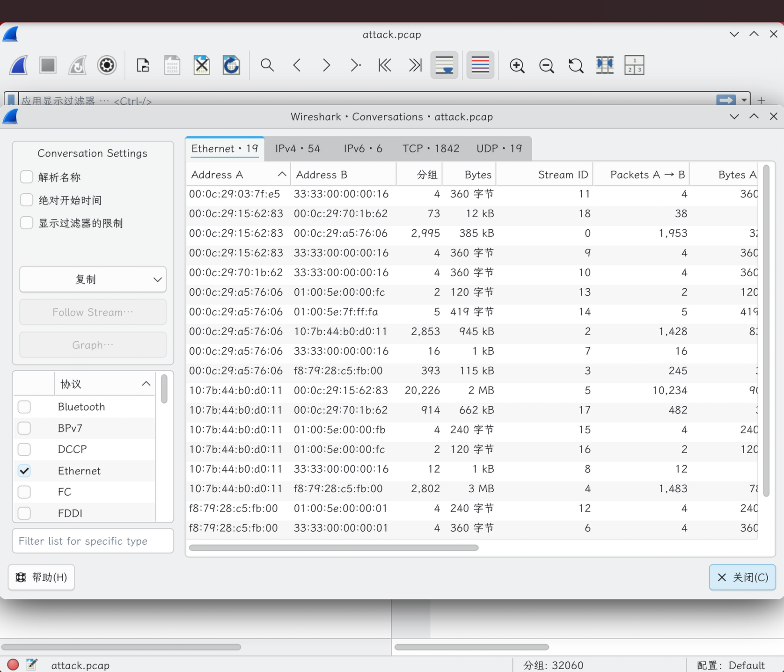Sort protocol list by 协议 header

(105, 384)
